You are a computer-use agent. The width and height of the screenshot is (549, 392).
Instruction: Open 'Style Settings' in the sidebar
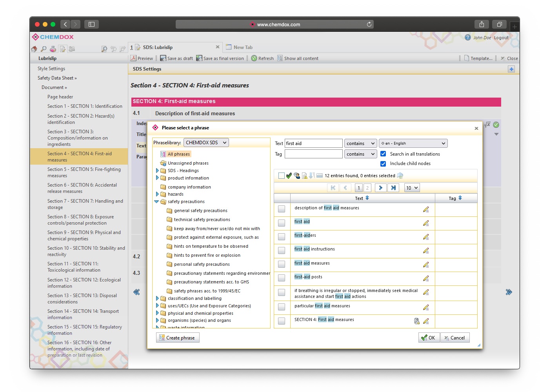click(x=51, y=69)
